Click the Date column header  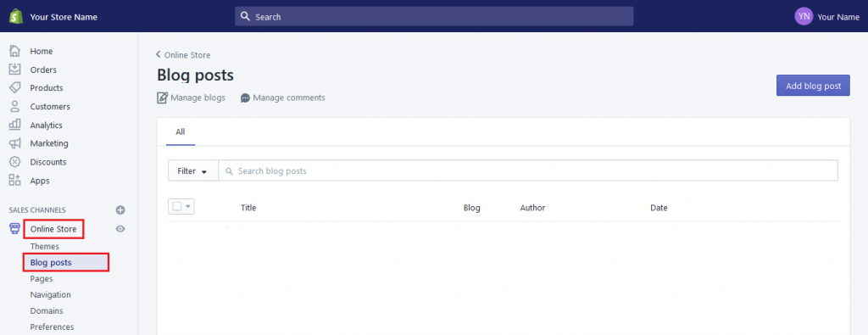point(659,208)
